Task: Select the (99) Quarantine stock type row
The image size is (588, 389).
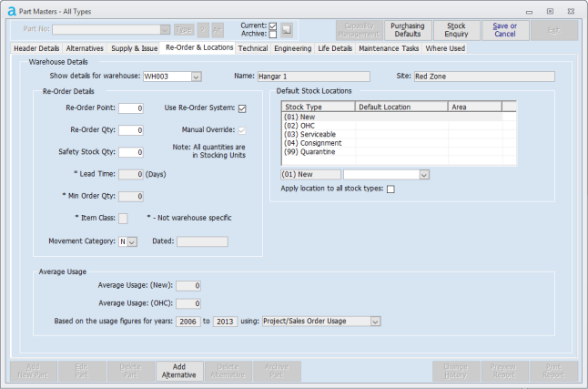Action: [x=309, y=151]
